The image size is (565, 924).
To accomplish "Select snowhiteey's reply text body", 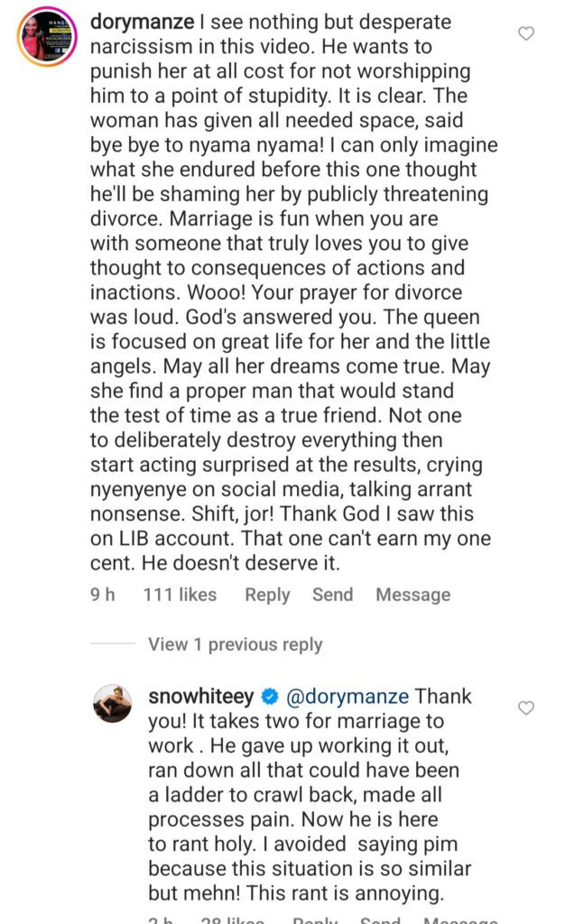I will click(x=307, y=794).
